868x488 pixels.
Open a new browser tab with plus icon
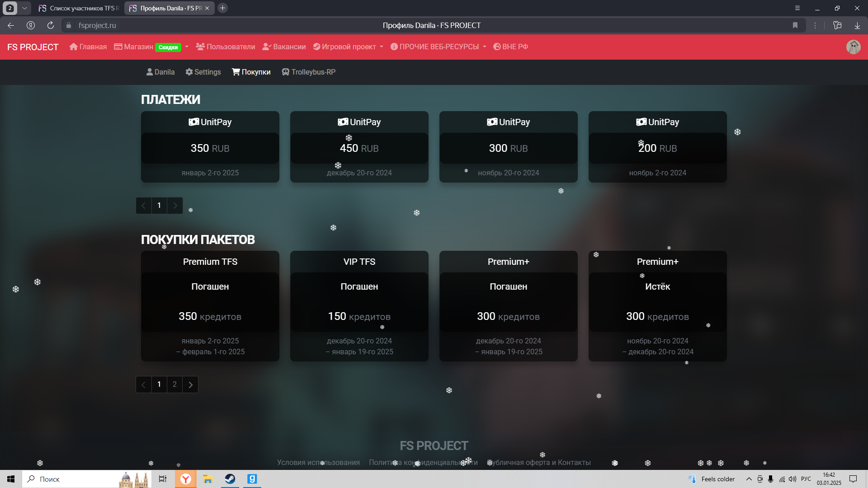tap(222, 8)
